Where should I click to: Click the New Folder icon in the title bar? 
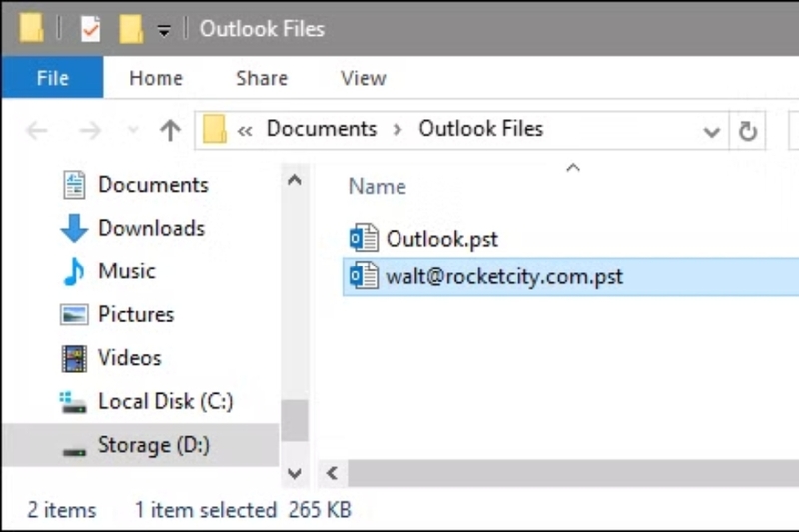tap(131, 28)
